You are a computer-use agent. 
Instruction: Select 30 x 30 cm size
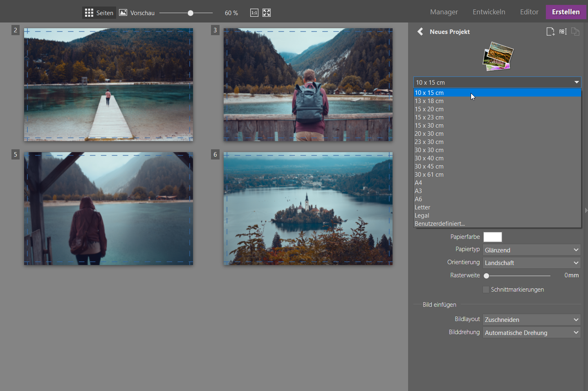point(497,150)
